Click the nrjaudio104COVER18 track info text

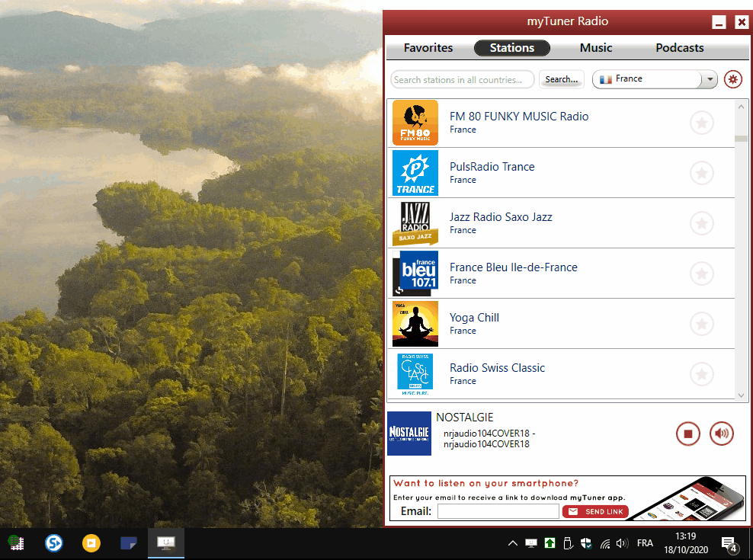[489, 439]
